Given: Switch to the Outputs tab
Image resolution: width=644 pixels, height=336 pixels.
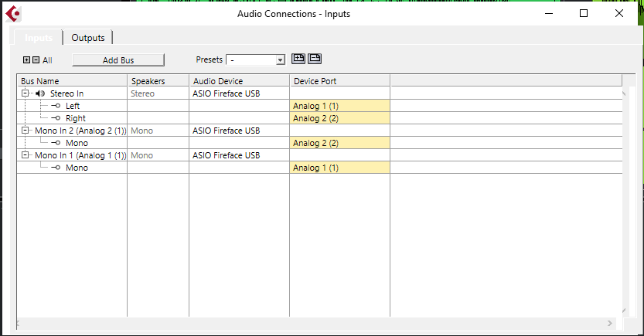Looking at the screenshot, I should 88,37.
